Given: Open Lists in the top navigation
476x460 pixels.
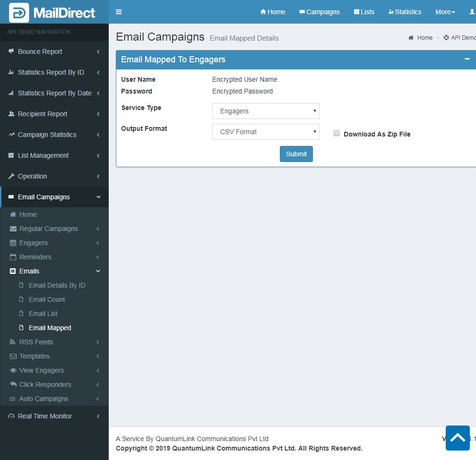Looking at the screenshot, I should coord(364,12).
